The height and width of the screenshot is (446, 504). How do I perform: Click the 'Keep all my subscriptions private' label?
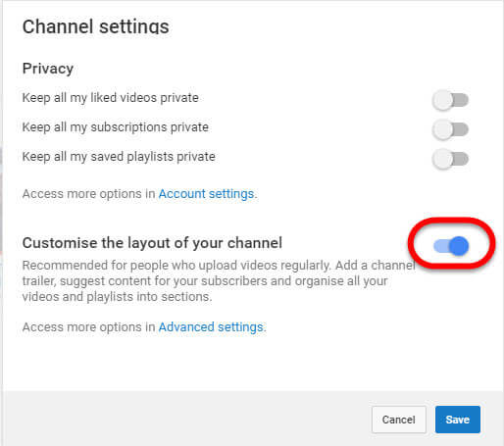coord(116,127)
